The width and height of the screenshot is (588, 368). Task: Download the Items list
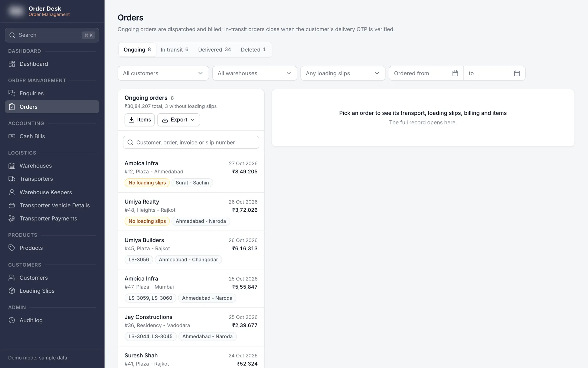point(140,120)
